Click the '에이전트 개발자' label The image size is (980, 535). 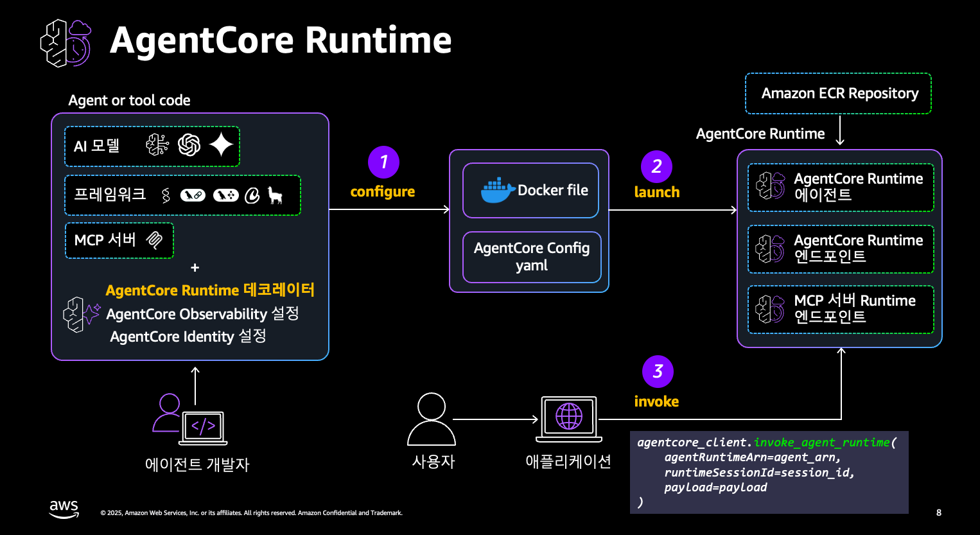(197, 464)
